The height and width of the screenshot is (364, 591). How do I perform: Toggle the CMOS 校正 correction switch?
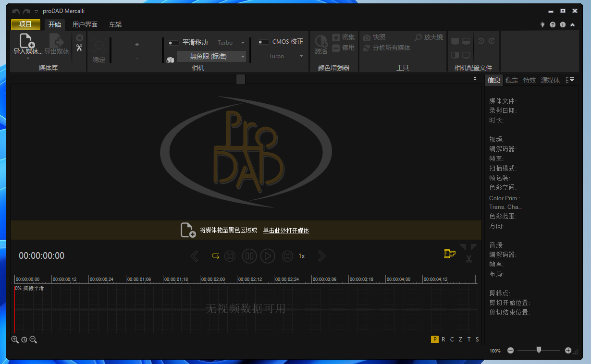click(x=263, y=41)
